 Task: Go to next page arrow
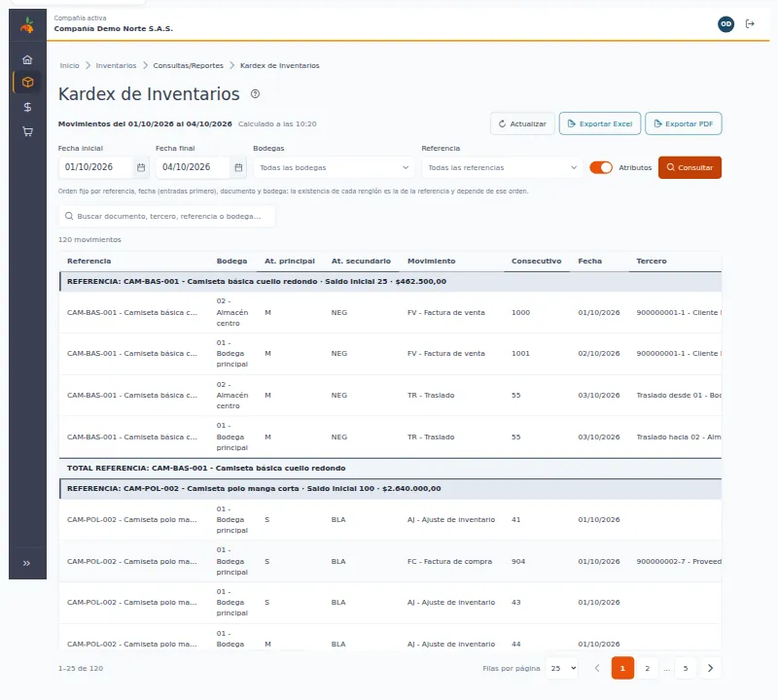pyautogui.click(x=710, y=668)
